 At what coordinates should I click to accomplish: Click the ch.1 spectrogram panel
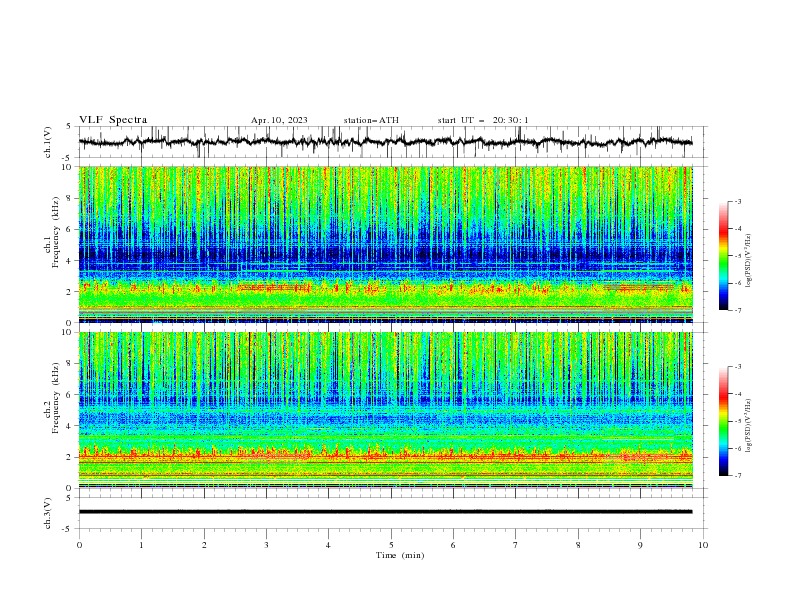point(385,244)
